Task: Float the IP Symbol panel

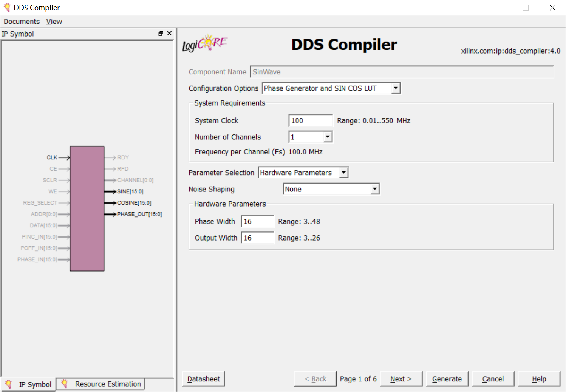Action: click(161, 34)
